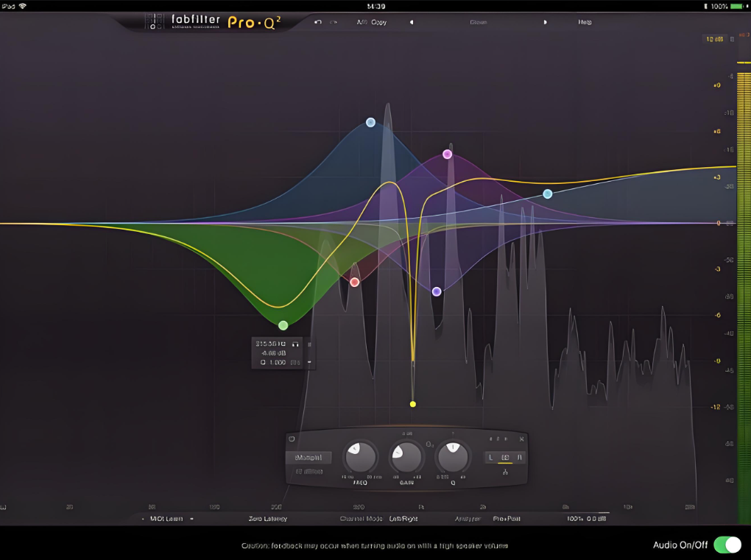Go to the next preset with the right arrow
Viewport: 751px width, 560px height.
pos(545,22)
